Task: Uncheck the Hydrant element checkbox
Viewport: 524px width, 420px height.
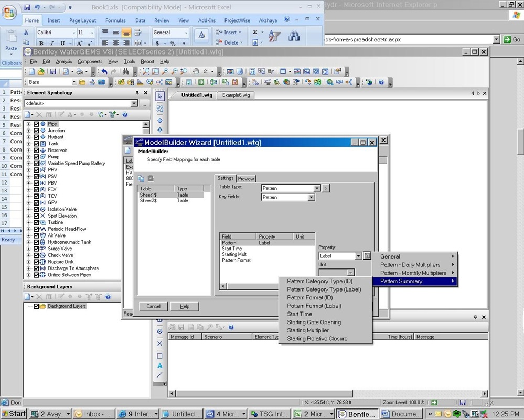Action: pos(37,137)
